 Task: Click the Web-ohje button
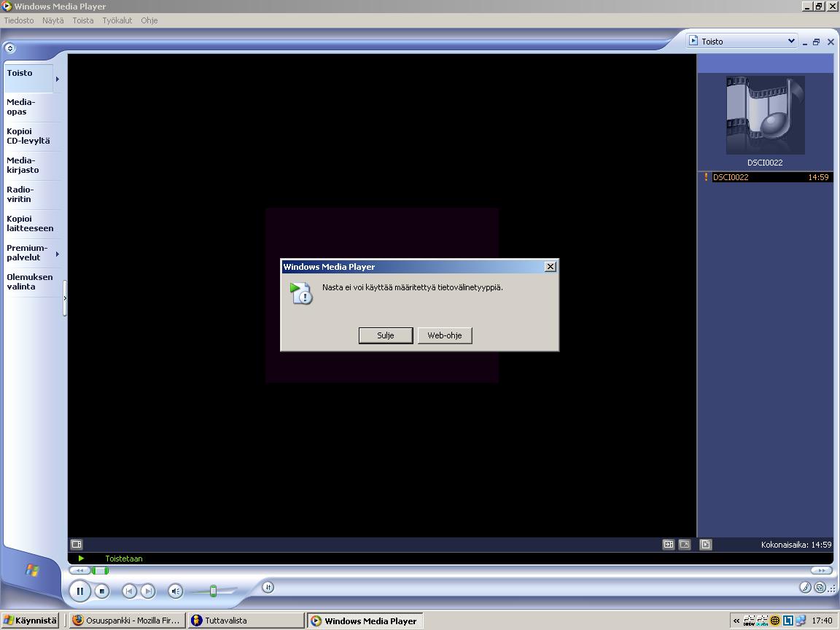click(444, 335)
